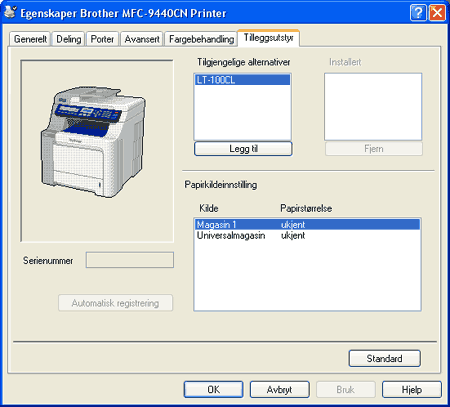
Task: Open the Fargebehandling tab
Action: [x=201, y=39]
